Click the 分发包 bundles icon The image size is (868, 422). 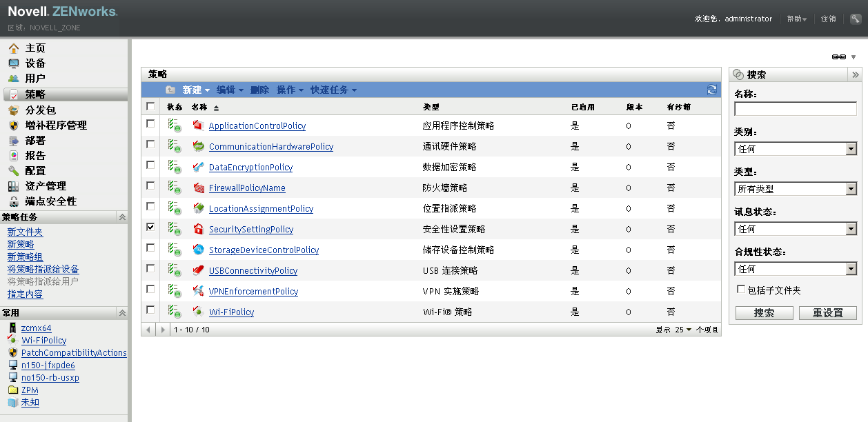tap(14, 110)
